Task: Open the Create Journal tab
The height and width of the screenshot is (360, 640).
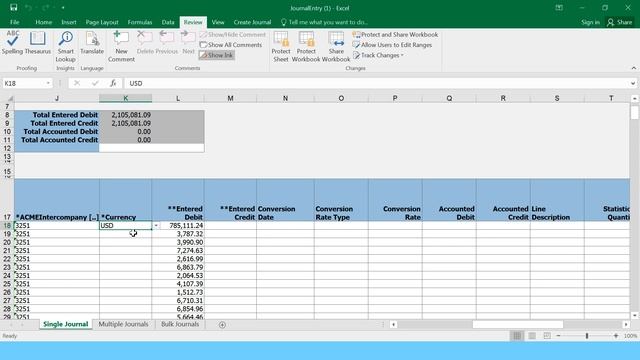Action: pos(252,22)
